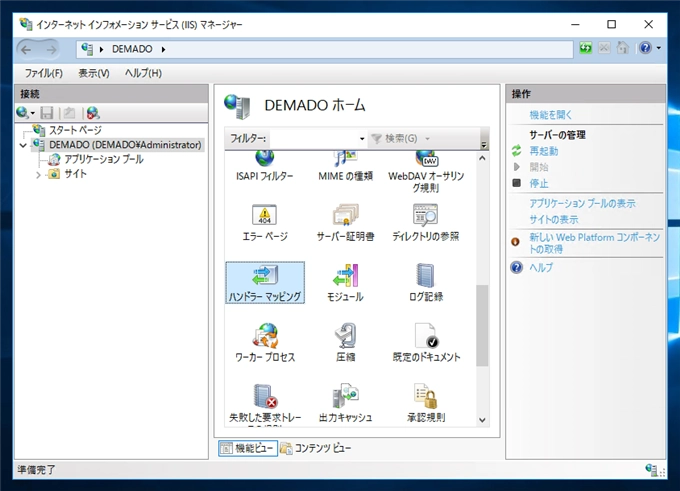Click 機能を開く action link
680x491 pixels.
coord(550,115)
